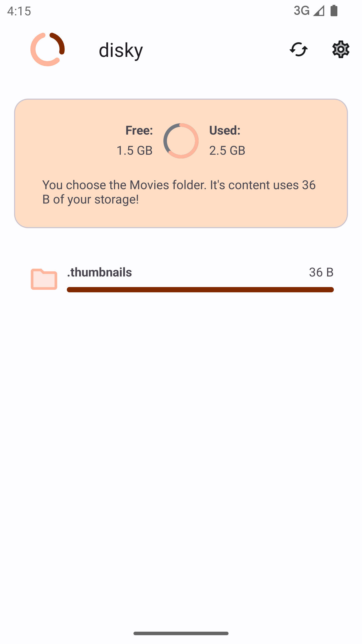Tap the .thumbnails folder icon
The width and height of the screenshot is (362, 644).
point(44,279)
